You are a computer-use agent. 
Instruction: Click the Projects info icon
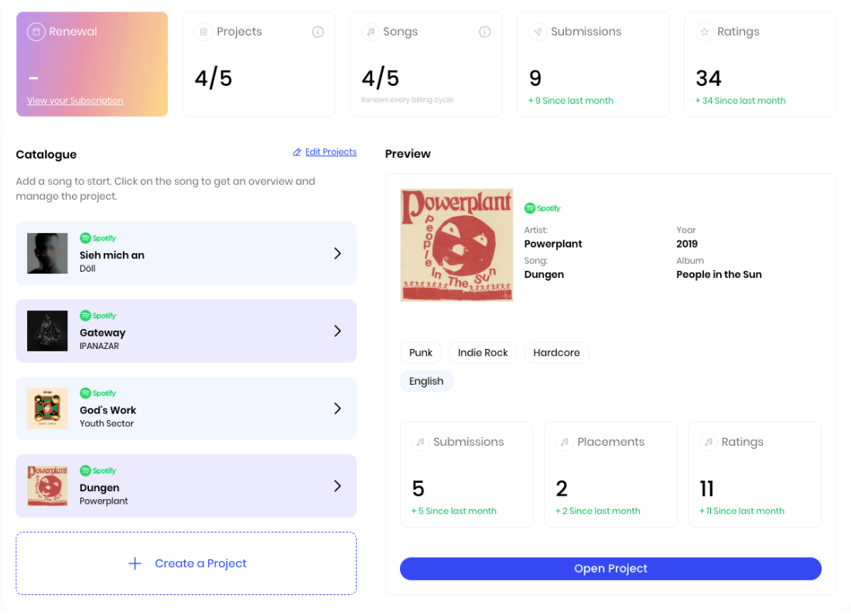pyautogui.click(x=318, y=32)
